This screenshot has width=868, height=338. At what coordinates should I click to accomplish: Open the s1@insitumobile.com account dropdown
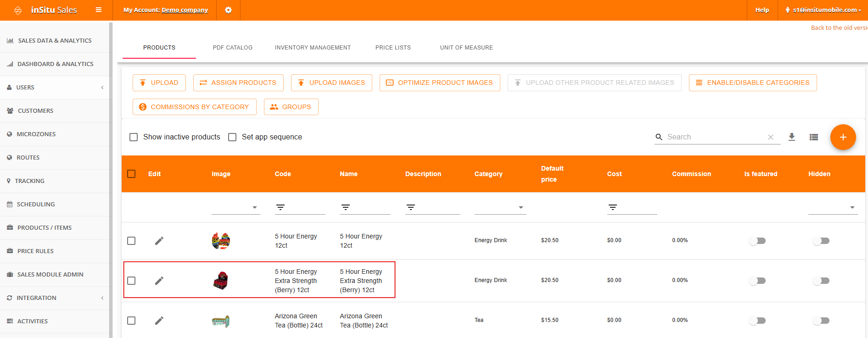823,10
